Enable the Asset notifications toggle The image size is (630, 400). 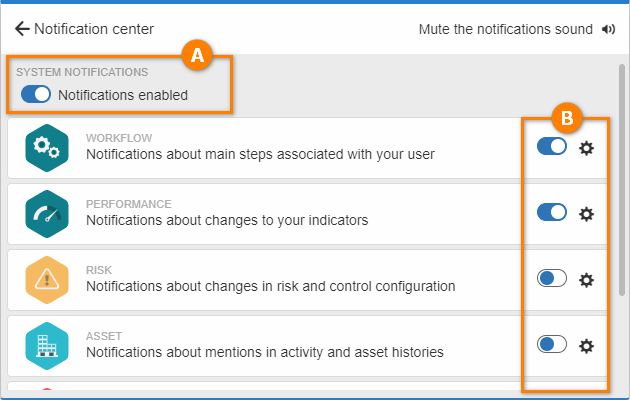pos(552,344)
